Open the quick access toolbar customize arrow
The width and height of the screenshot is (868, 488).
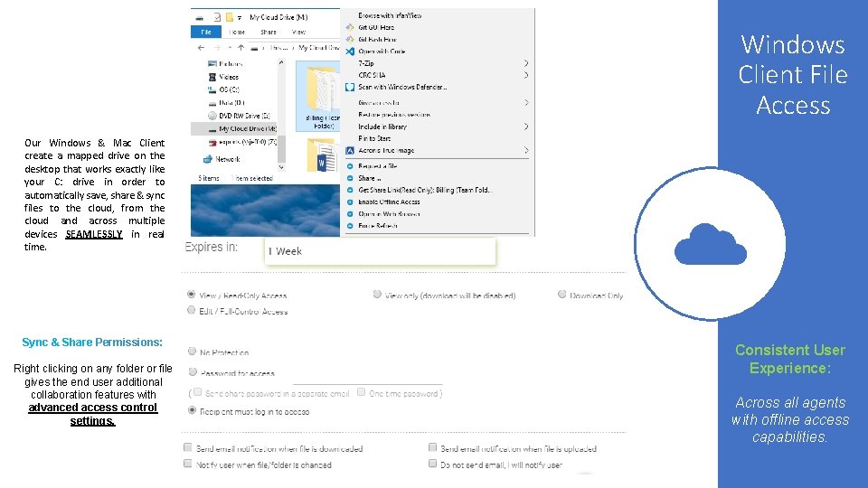coord(240,18)
